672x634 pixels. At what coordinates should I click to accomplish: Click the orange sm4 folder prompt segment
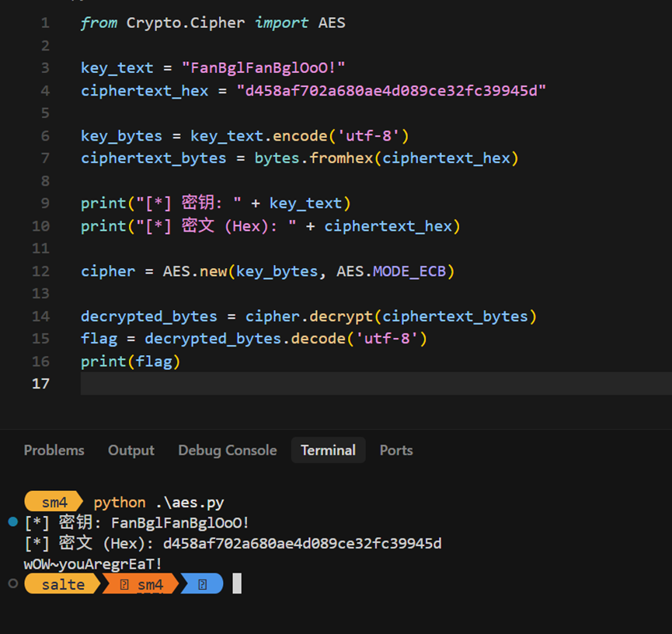pos(141,584)
